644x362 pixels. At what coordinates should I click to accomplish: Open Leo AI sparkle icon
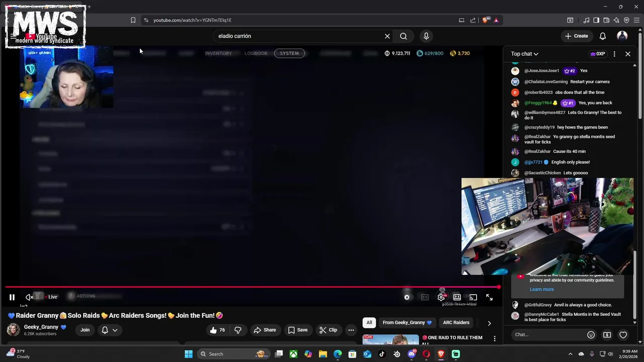[x=616, y=20]
